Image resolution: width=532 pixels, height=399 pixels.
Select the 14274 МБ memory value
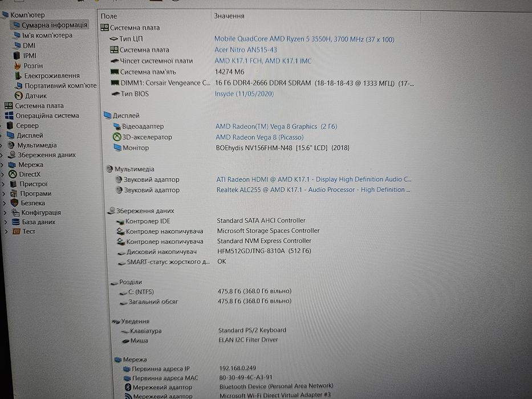tap(230, 72)
